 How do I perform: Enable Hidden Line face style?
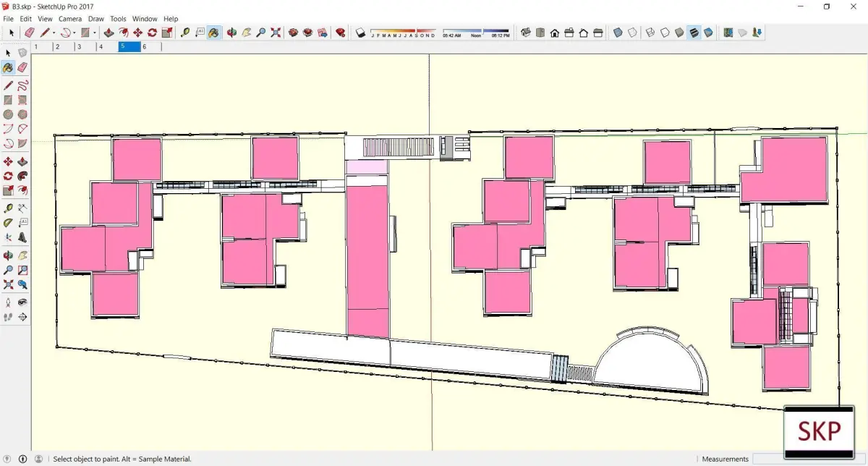[x=665, y=33]
